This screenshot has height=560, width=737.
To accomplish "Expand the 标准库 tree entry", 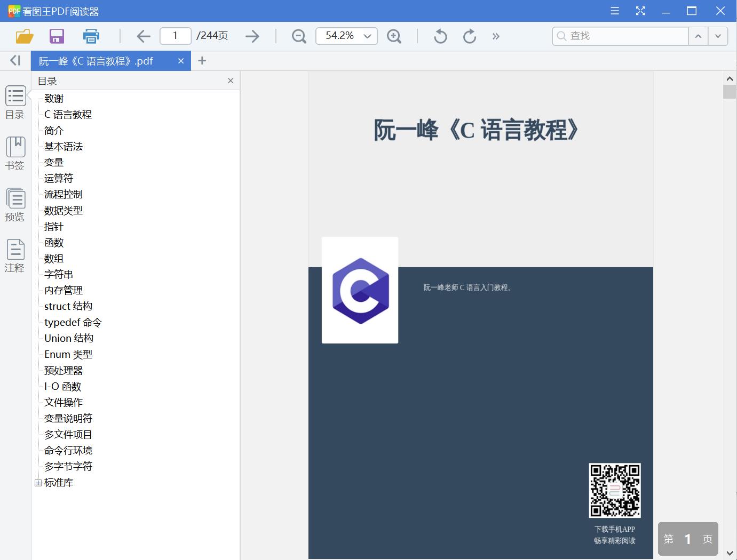I will [x=37, y=483].
